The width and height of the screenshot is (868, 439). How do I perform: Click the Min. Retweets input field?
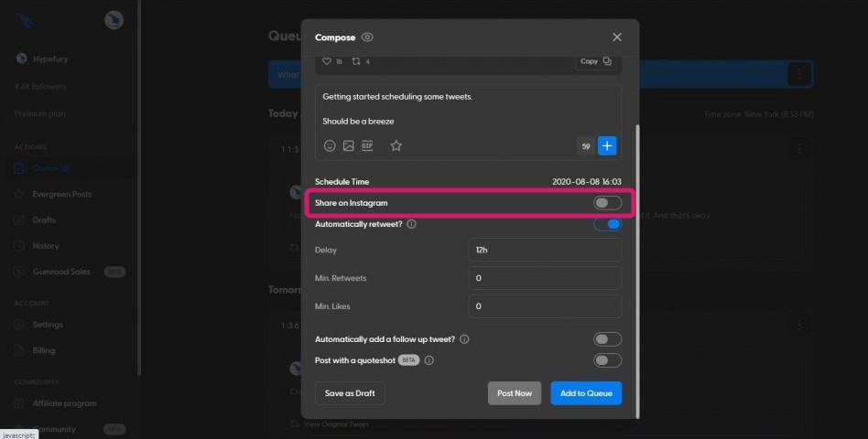pyautogui.click(x=545, y=278)
